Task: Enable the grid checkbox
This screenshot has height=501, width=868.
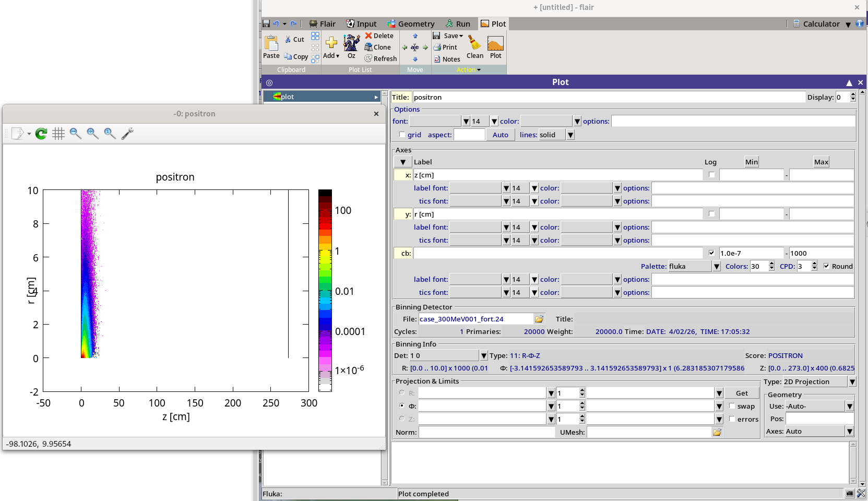Action: pos(402,135)
